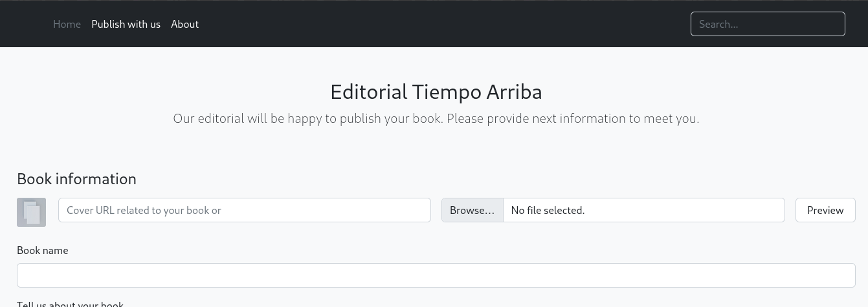Go to the Home page link
The width and height of the screenshot is (868, 307).
(x=67, y=24)
